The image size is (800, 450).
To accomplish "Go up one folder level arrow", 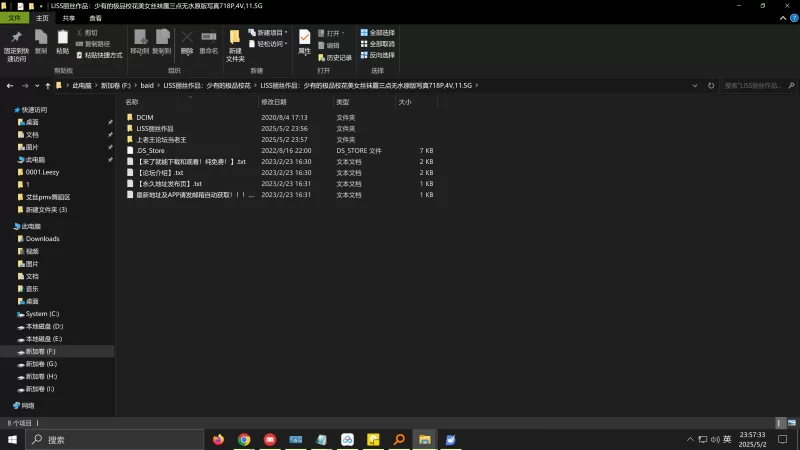I will pos(47,86).
